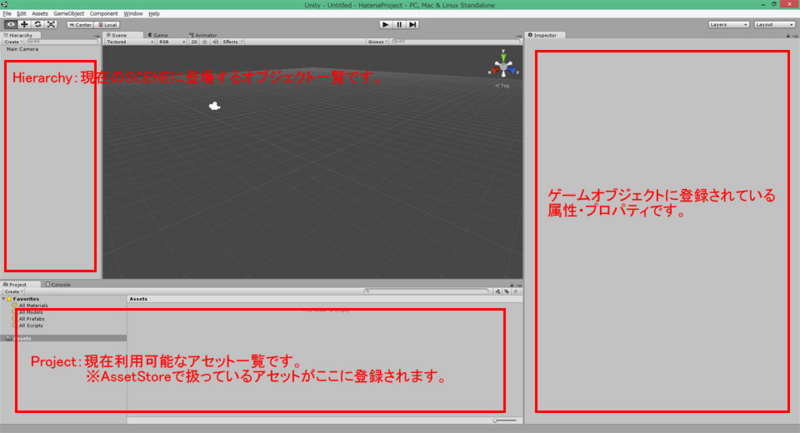Click the Pause button

[x=399, y=24]
